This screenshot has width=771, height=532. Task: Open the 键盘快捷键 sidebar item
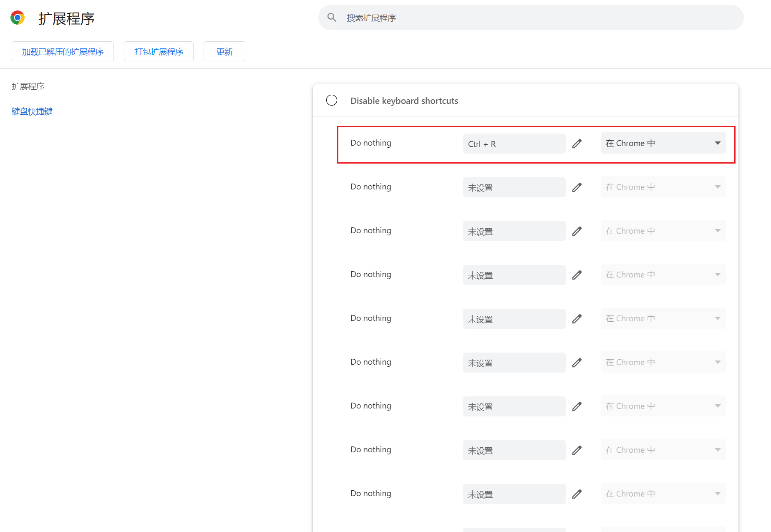coord(32,111)
